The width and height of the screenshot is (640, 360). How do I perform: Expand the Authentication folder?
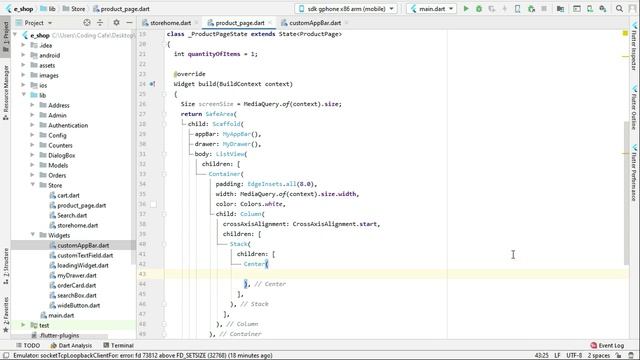33,125
